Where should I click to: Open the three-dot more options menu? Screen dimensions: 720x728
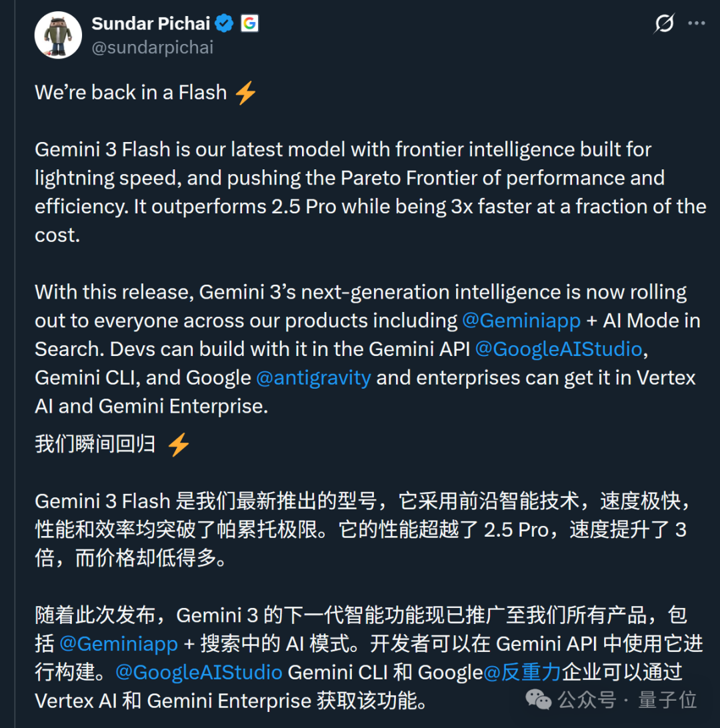(x=696, y=24)
